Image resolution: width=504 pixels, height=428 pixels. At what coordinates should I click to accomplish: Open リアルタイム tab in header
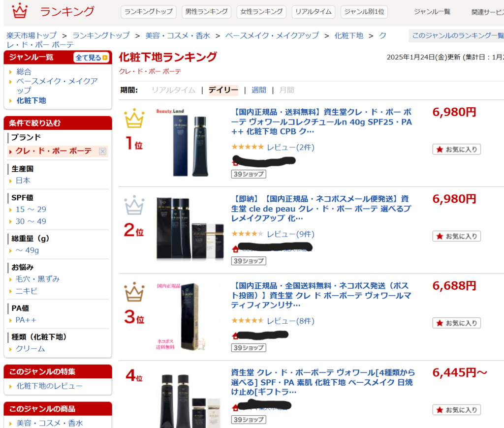coord(314,12)
